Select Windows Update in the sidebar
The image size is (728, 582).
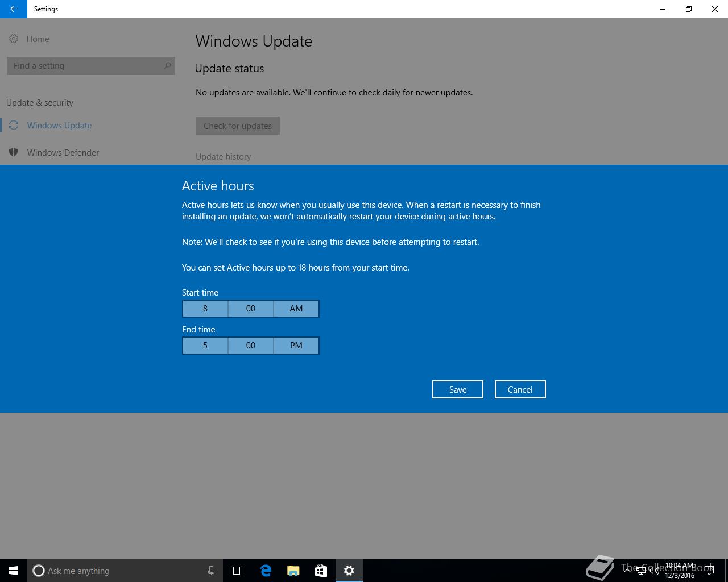pyautogui.click(x=59, y=126)
